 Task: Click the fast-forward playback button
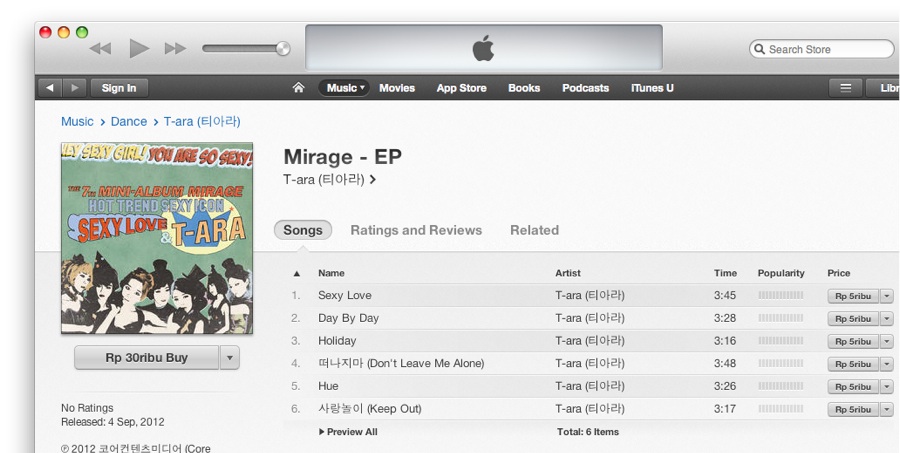(x=176, y=49)
